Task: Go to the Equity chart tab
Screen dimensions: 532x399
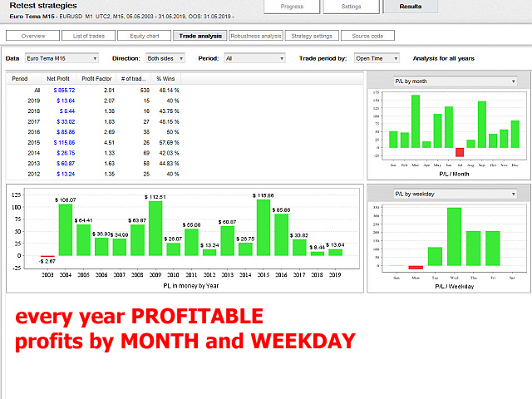Action: pos(144,36)
